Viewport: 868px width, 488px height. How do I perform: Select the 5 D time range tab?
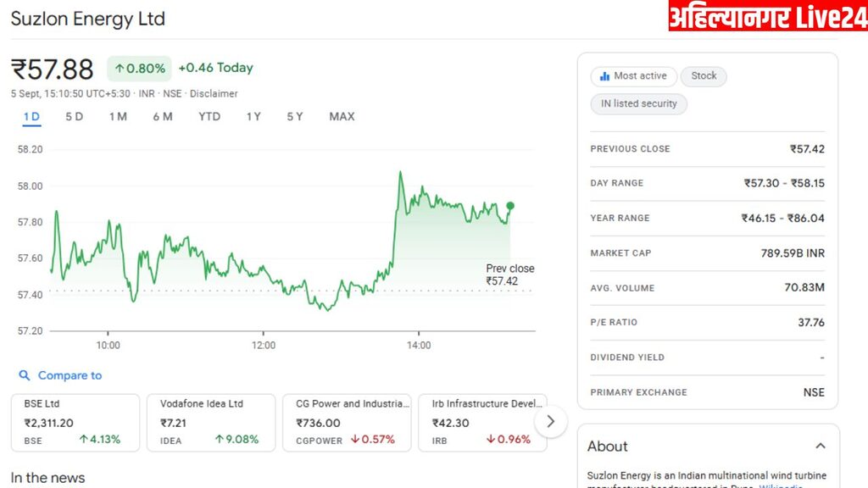75,117
